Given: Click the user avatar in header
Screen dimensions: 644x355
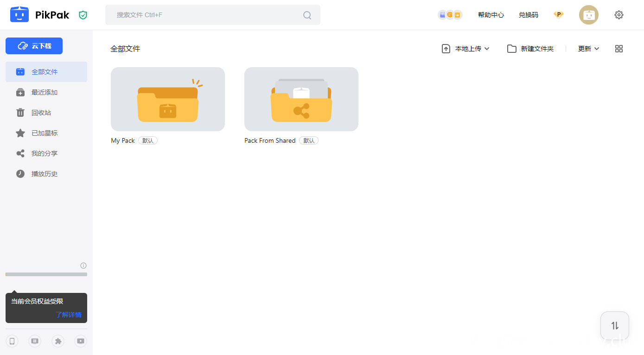Looking at the screenshot, I should coord(588,15).
